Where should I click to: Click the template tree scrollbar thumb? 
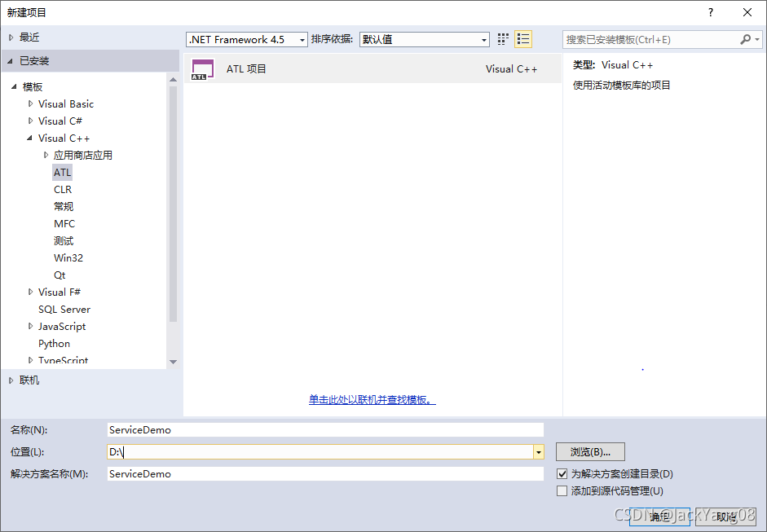[173, 204]
